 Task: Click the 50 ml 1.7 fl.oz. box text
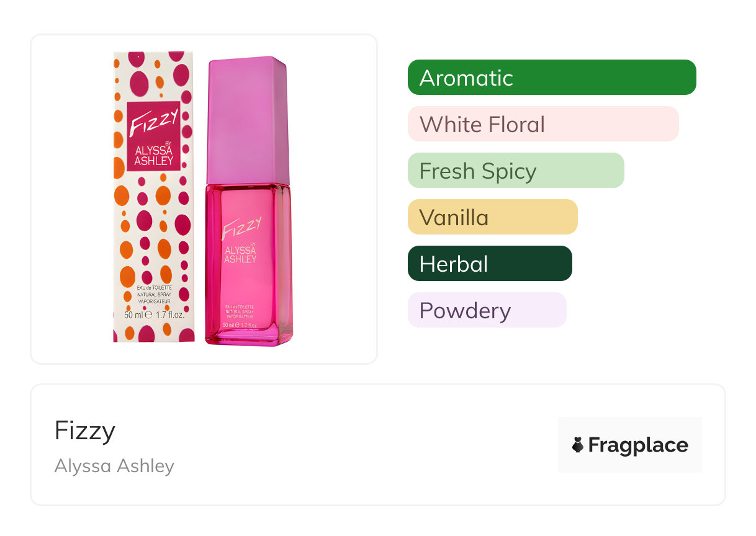[154, 315]
